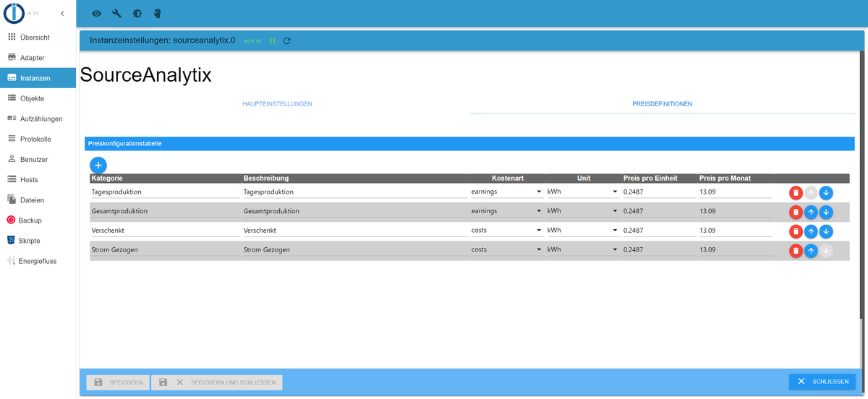868x399 pixels.
Task: Open Kostenart dropdown for Tagesproduktion
Action: pyautogui.click(x=506, y=192)
